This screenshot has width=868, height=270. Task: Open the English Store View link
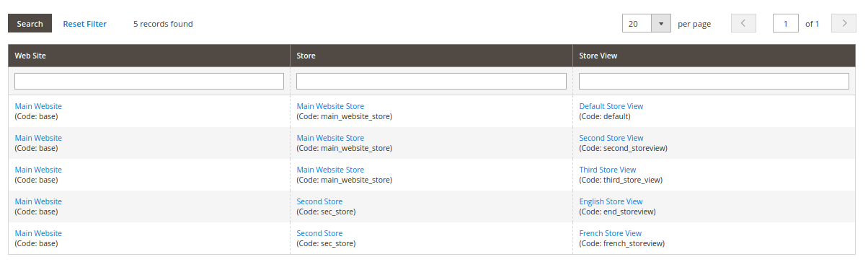point(611,201)
